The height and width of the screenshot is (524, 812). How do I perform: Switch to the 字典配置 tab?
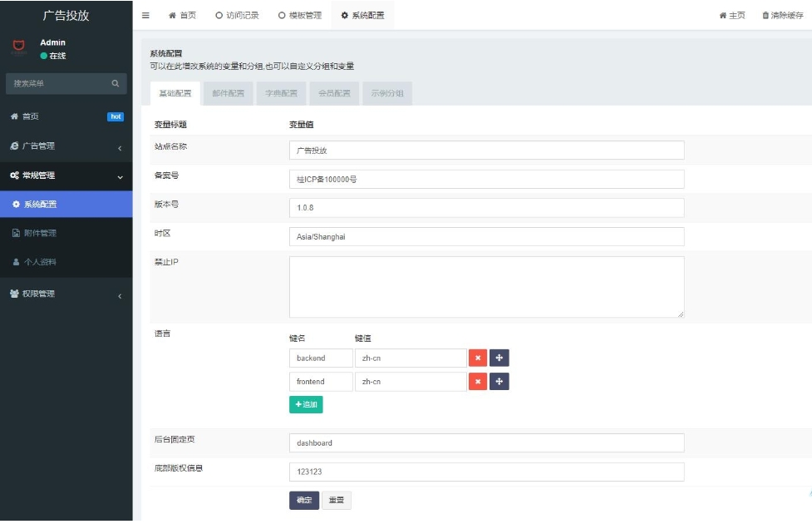281,93
